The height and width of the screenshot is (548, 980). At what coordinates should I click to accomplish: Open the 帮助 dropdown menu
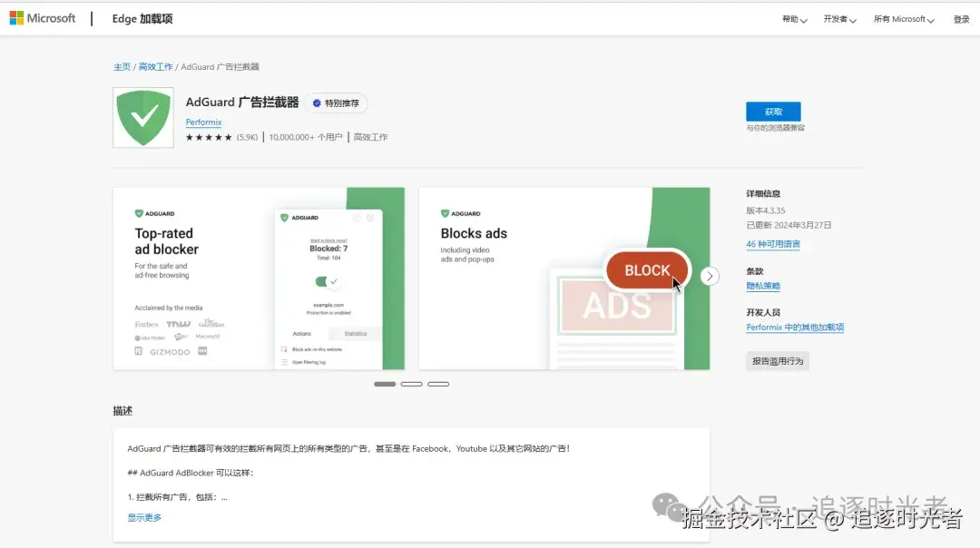click(792, 17)
